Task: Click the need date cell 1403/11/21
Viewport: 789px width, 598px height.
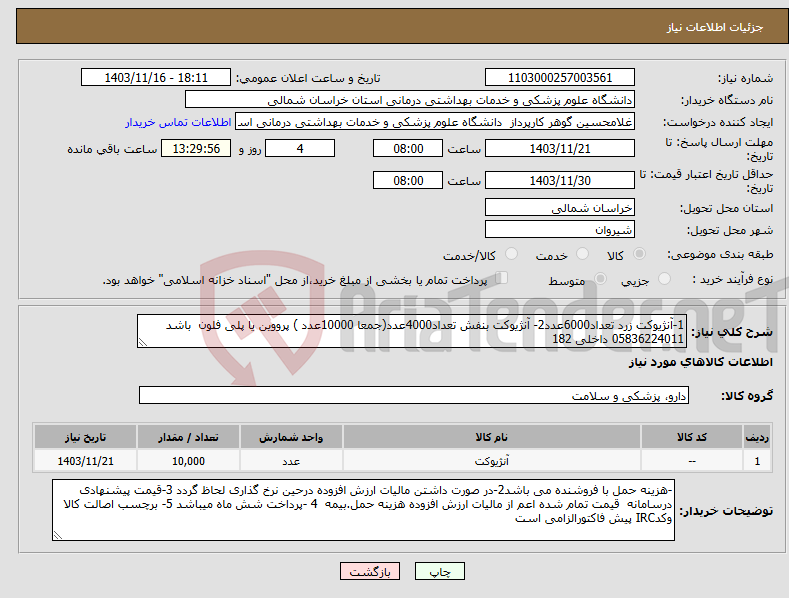Action: coord(86,461)
